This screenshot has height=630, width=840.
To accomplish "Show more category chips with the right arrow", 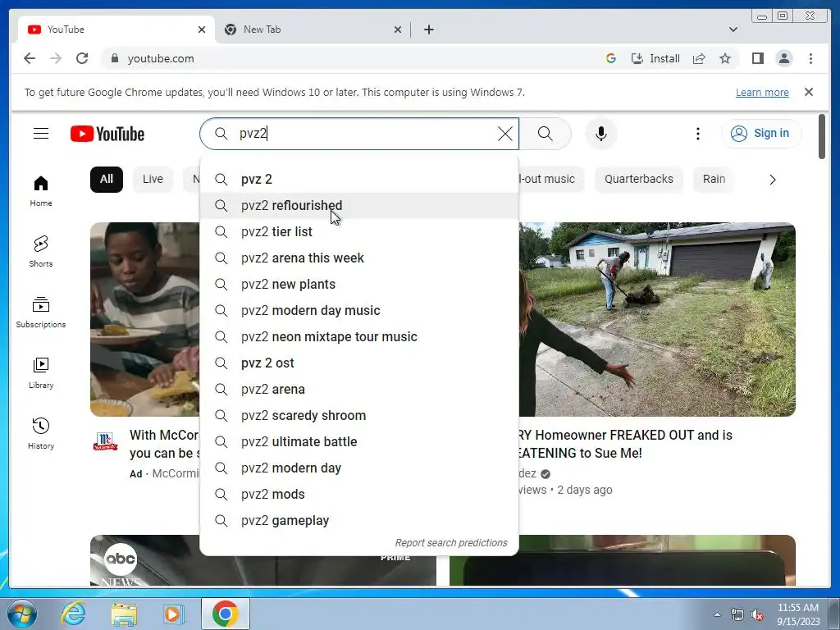I will (x=772, y=180).
